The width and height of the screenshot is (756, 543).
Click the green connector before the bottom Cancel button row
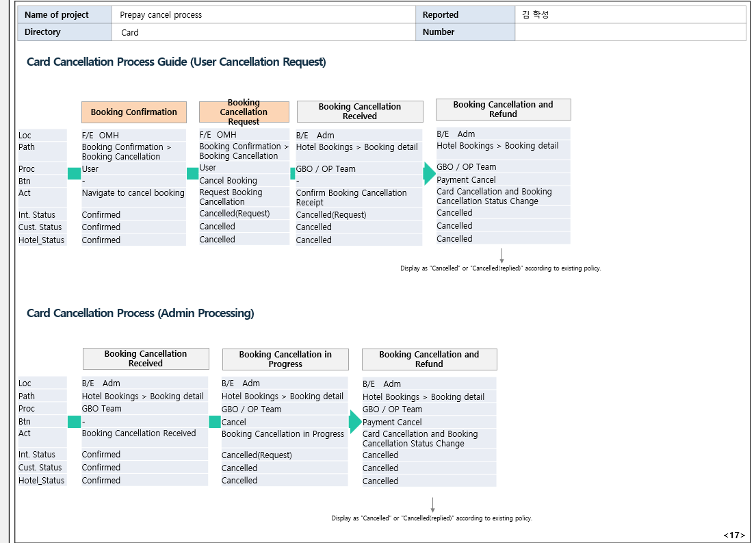pyautogui.click(x=215, y=422)
